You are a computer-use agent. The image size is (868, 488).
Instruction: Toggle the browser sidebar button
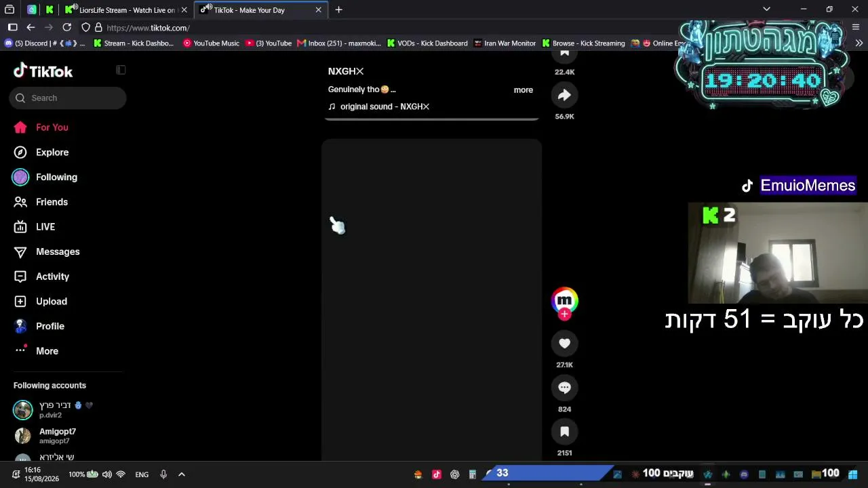pos(12,28)
